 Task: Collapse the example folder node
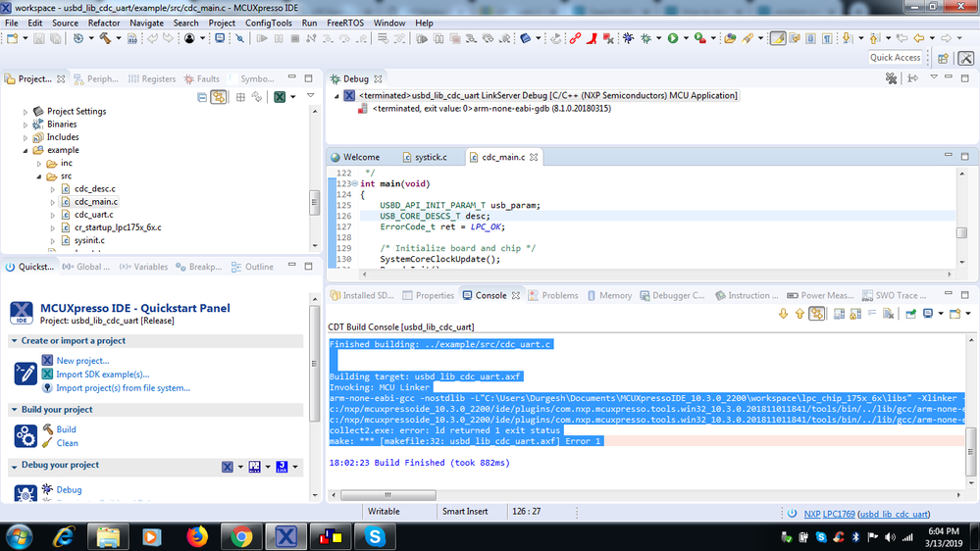[26, 151]
